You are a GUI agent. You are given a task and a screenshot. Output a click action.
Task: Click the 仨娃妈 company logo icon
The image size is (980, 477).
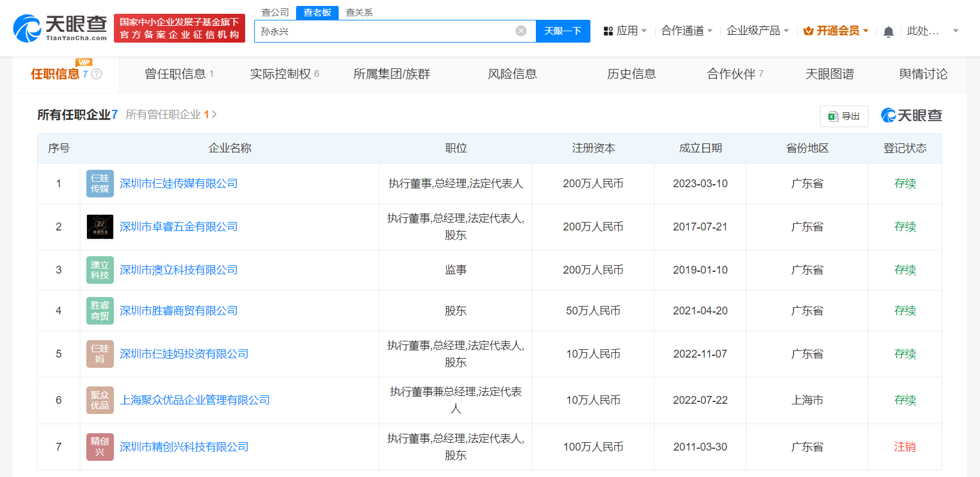pyautogui.click(x=100, y=354)
